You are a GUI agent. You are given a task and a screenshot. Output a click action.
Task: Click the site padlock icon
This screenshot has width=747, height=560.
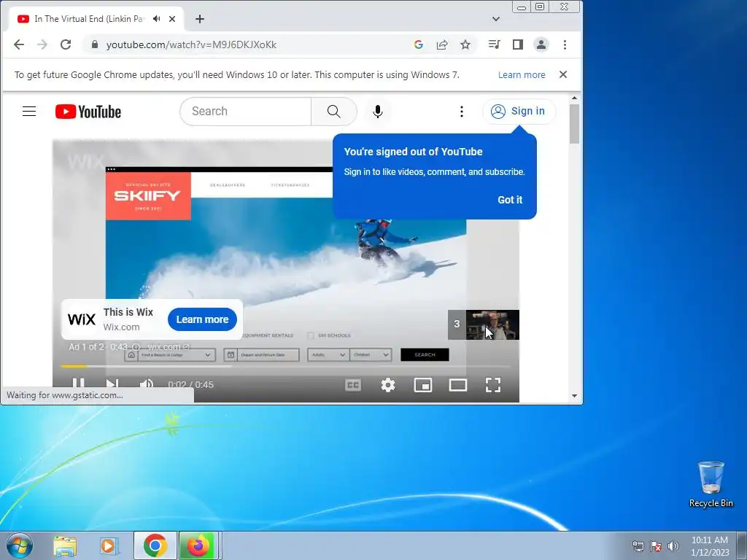[x=95, y=44]
